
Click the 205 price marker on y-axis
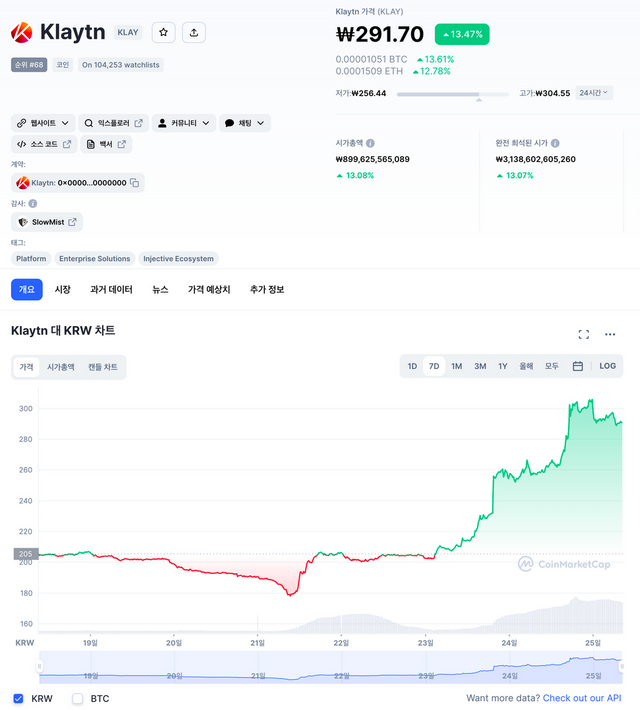(26, 554)
